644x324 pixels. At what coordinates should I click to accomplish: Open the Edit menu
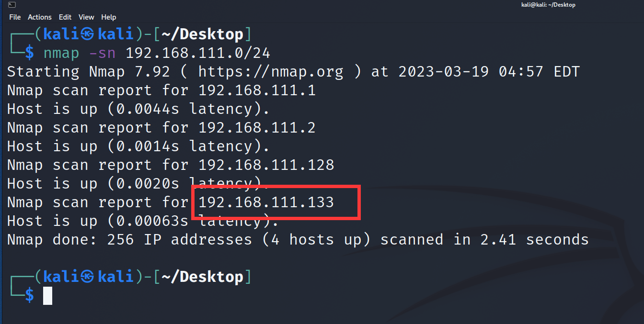(65, 17)
